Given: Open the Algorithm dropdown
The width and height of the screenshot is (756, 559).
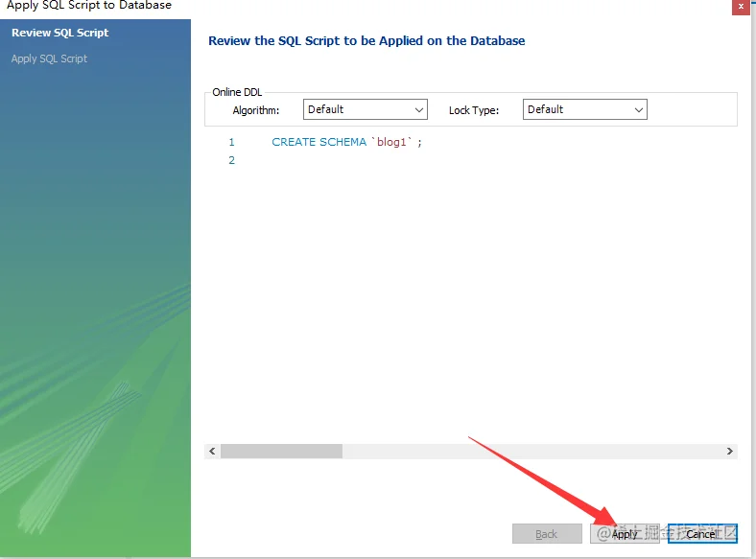Looking at the screenshot, I should [365, 109].
